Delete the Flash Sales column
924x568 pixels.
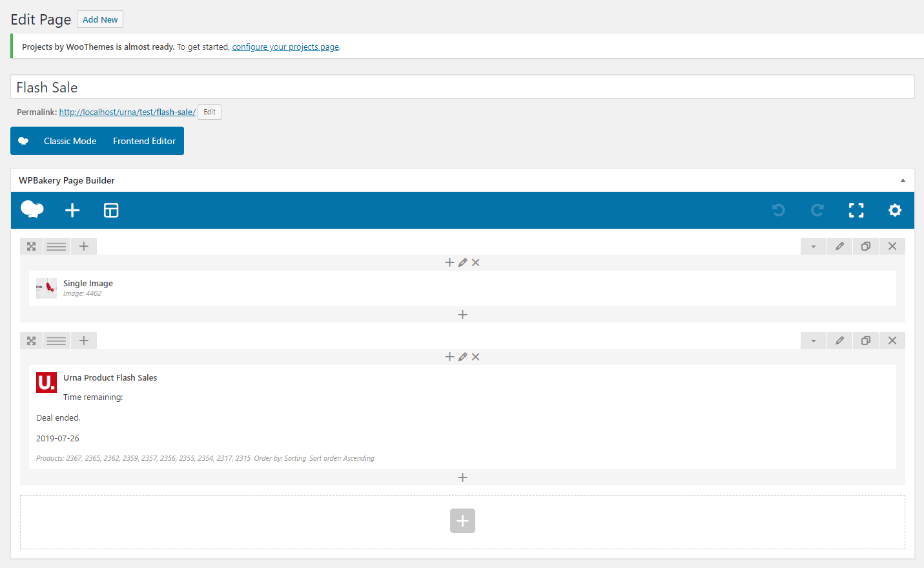click(x=475, y=357)
